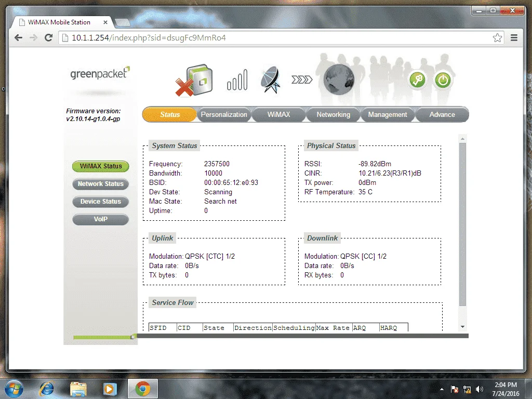The height and width of the screenshot is (399, 532).
Task: Select the Status tab
Action: [x=170, y=114]
